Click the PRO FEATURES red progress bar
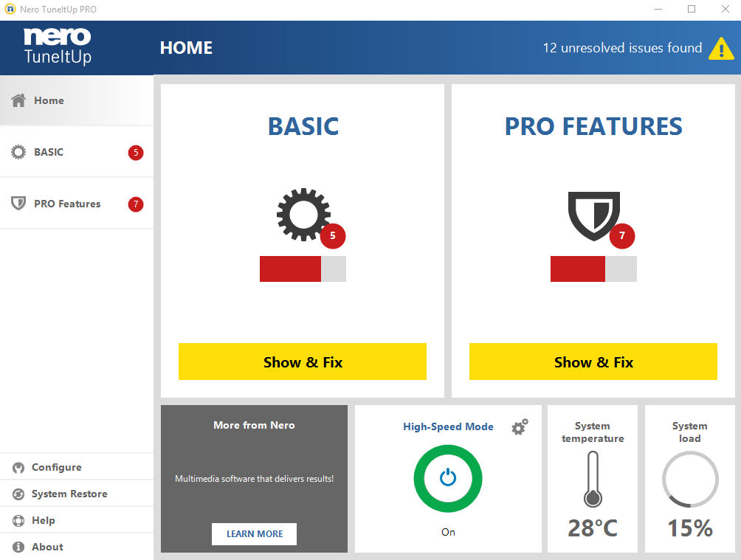Viewport: 741px width, 560px height. (x=593, y=269)
